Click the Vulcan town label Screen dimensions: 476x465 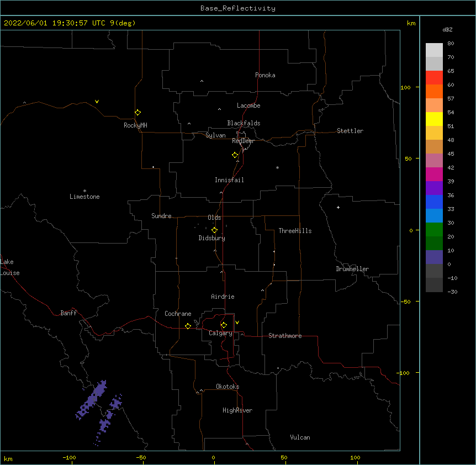(300, 437)
